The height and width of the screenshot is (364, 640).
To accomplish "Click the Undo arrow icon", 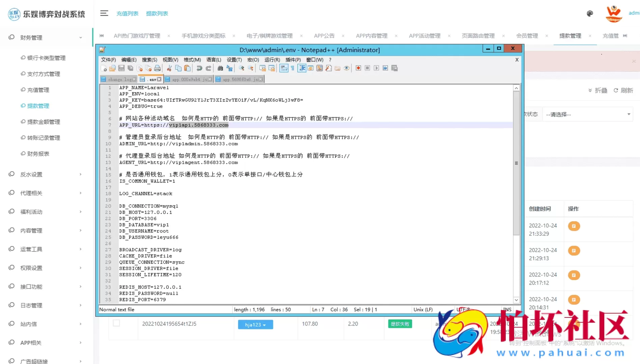I will 199,68.
